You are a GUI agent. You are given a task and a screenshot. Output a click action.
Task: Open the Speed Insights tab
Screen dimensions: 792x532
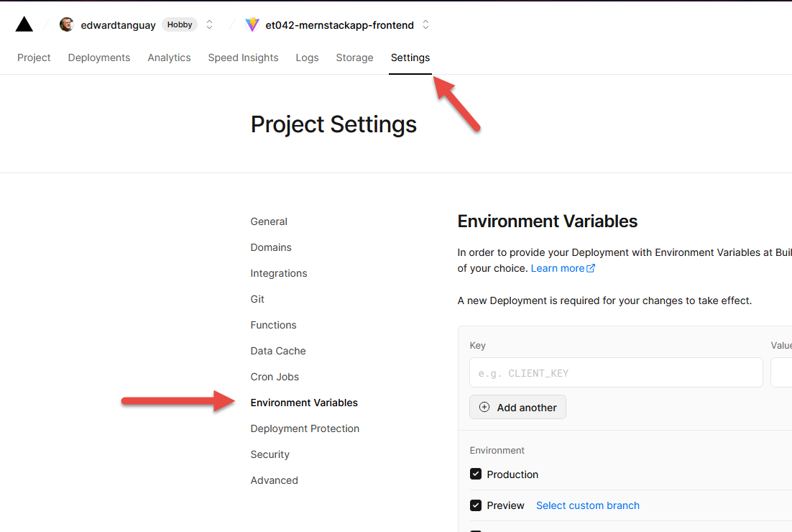coord(243,58)
